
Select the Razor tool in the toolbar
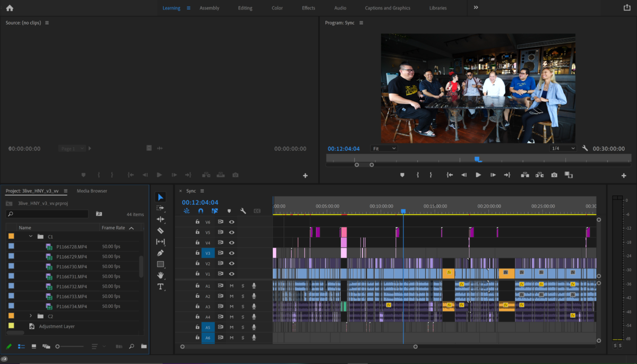coord(160,230)
